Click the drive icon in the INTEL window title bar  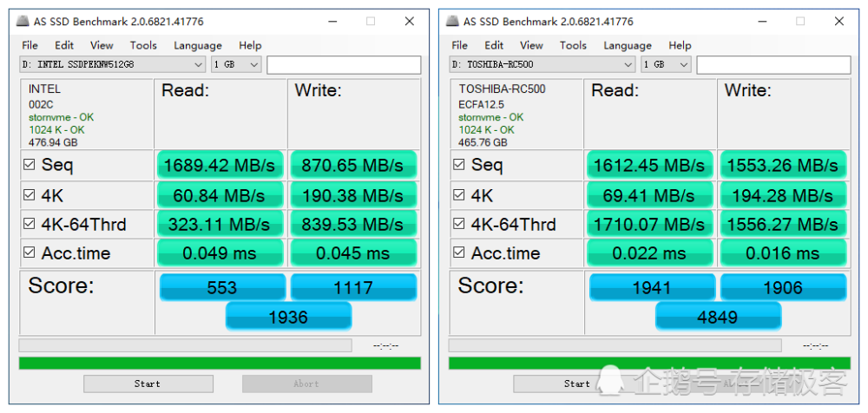pos(23,22)
